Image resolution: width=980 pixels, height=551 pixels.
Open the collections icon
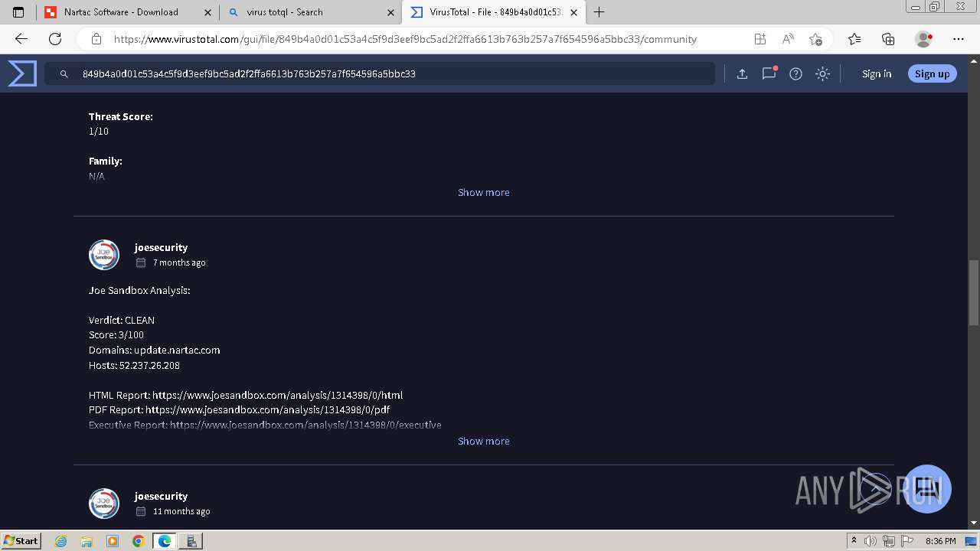point(888,39)
